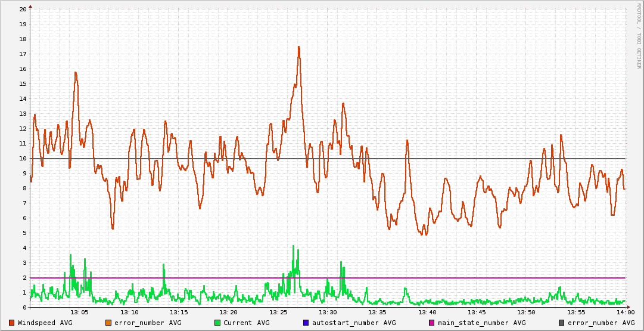Viewport: 644px width, 331px height.
Task: Click the orange error_number legend swatch
Action: click(108, 323)
